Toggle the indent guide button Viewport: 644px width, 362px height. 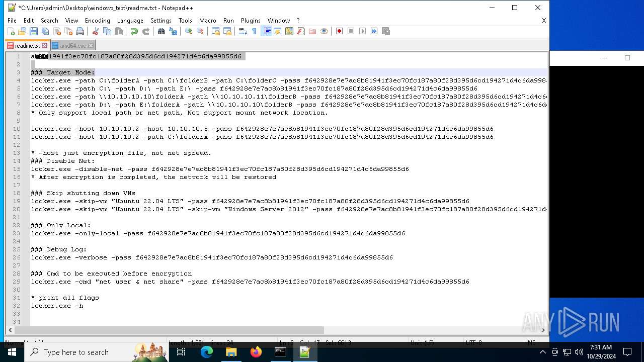(267, 31)
